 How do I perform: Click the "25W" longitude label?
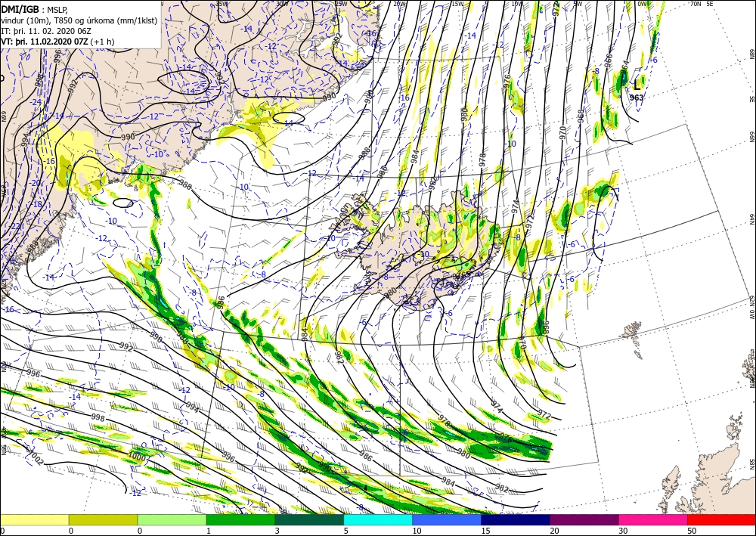[x=341, y=4]
